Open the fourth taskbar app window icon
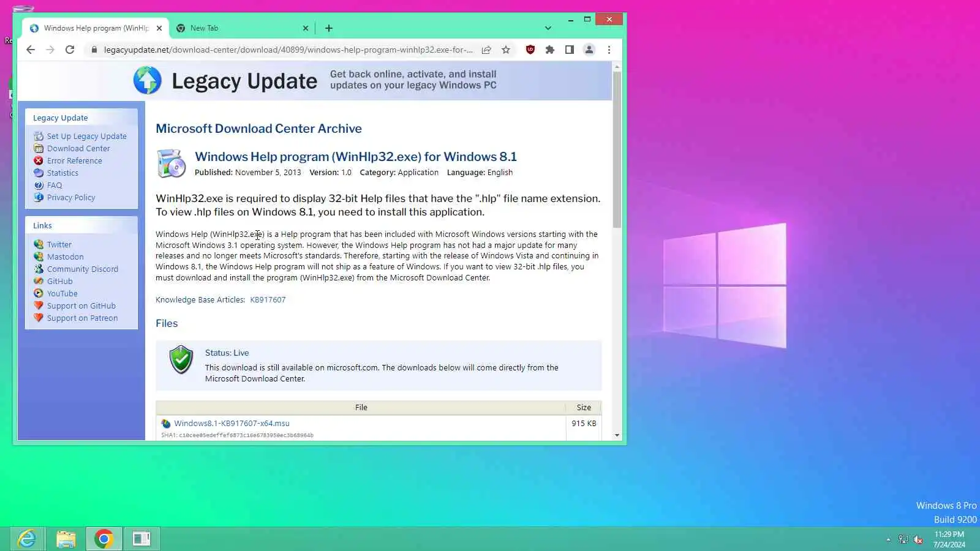 point(141,539)
